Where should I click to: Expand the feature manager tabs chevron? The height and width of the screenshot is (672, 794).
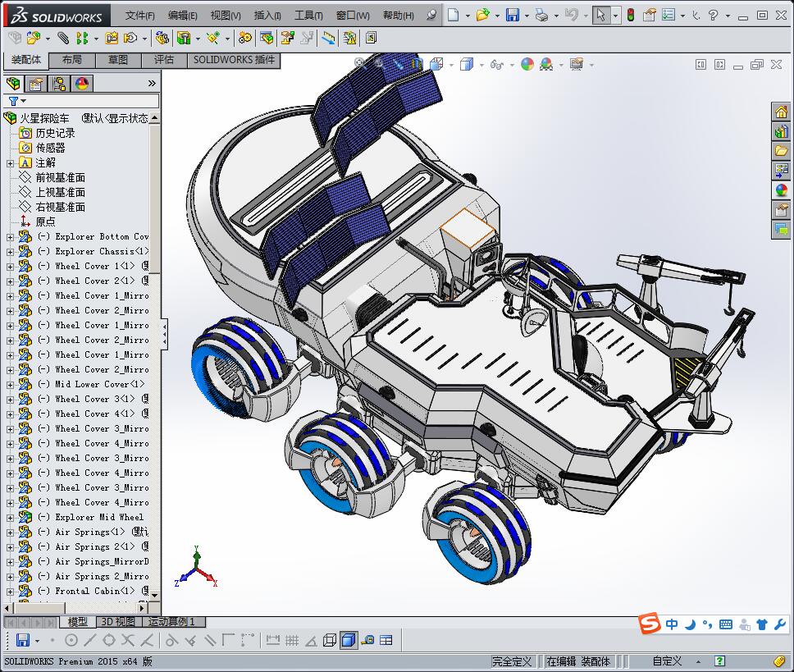pyautogui.click(x=152, y=83)
